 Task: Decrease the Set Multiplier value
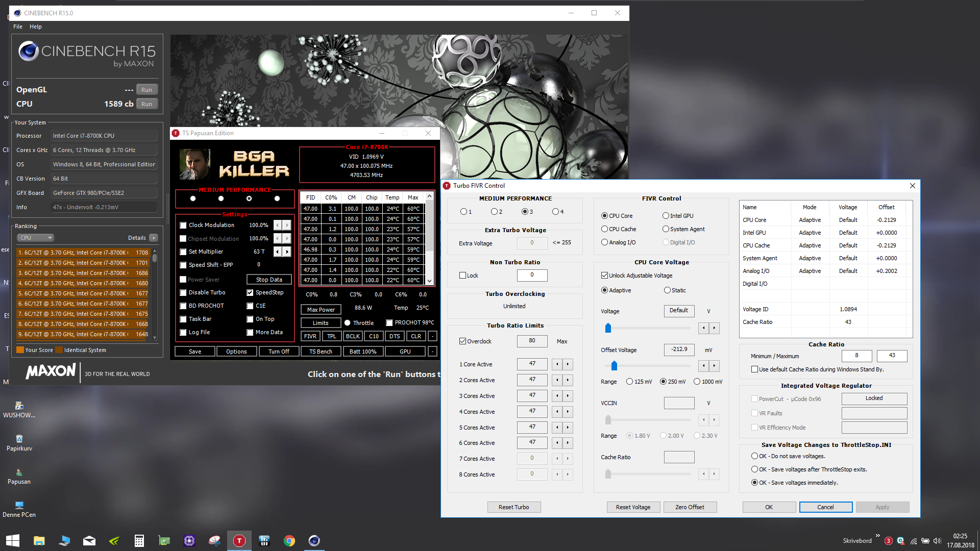(x=277, y=252)
